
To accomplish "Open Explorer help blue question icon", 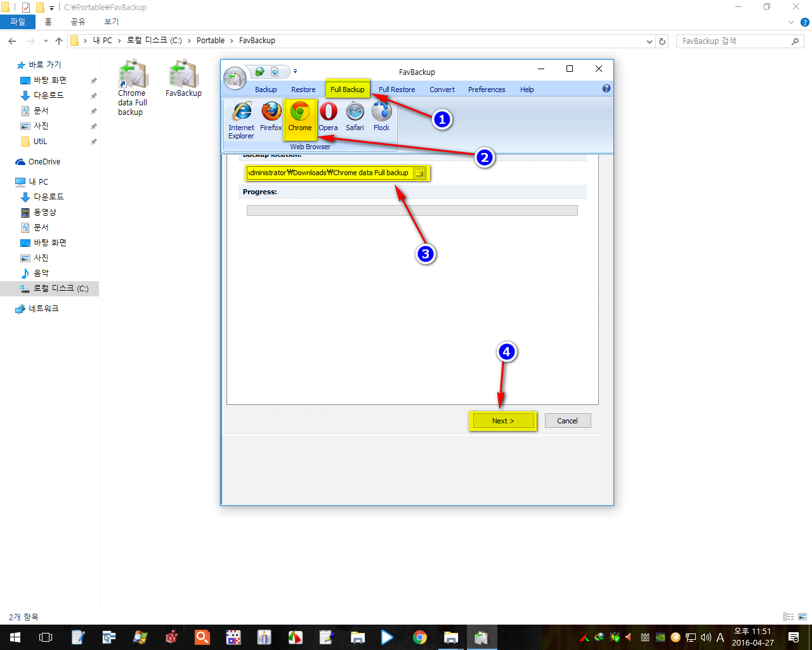I will click(805, 22).
